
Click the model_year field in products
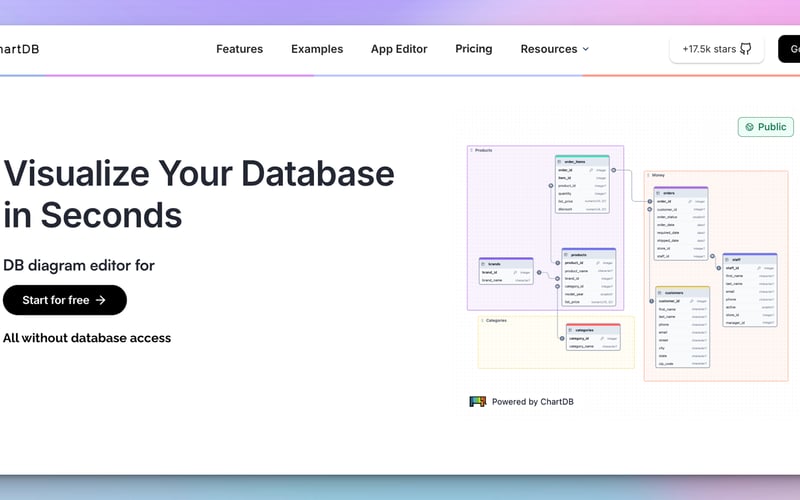tap(589, 294)
